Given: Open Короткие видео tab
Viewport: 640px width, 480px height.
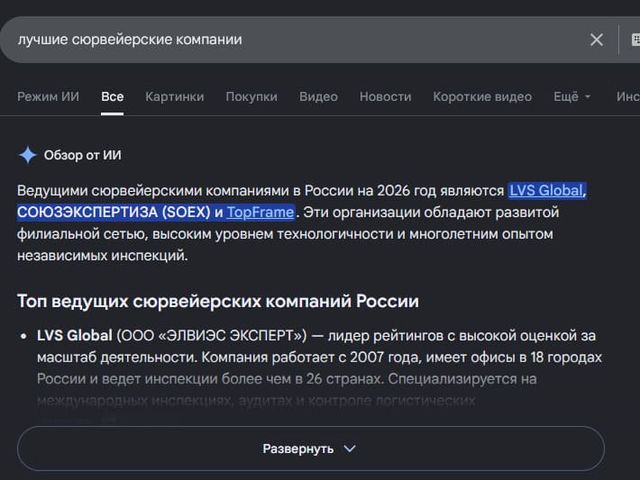Looking at the screenshot, I should point(482,97).
